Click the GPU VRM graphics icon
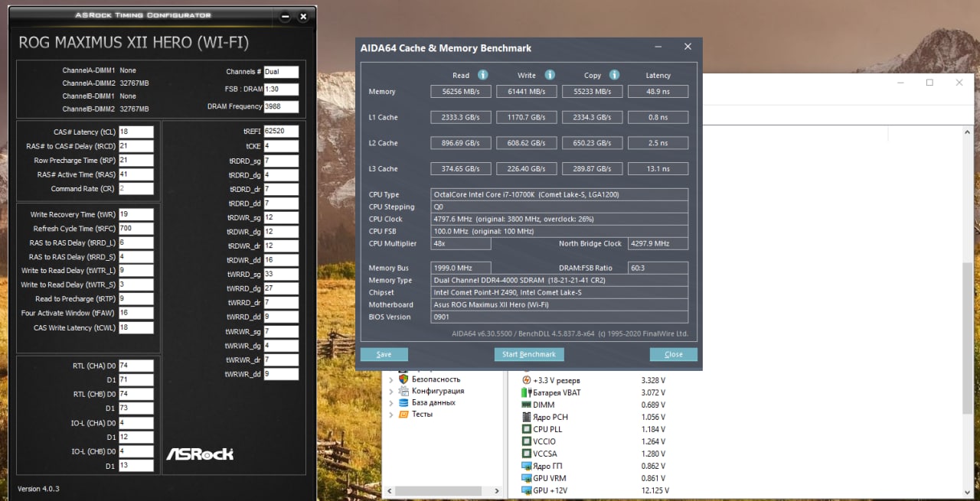The width and height of the screenshot is (980, 501). click(x=527, y=478)
